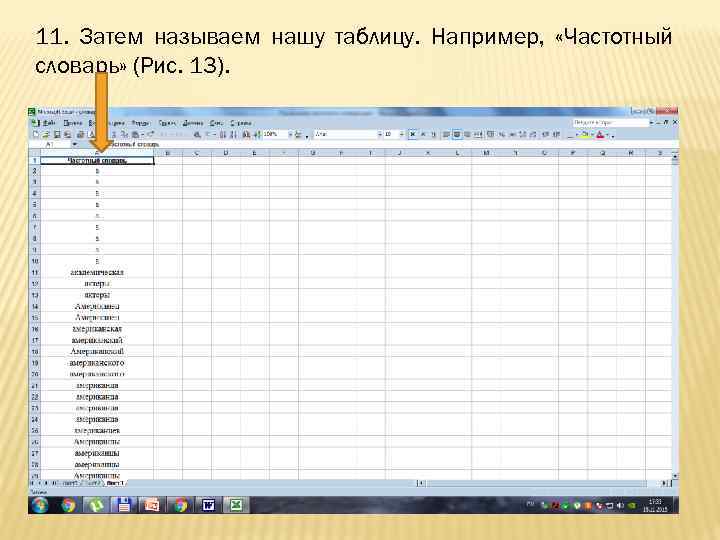Click horizontal scrollbar right arrow
This screenshot has width=720, height=540.
coord(664,483)
